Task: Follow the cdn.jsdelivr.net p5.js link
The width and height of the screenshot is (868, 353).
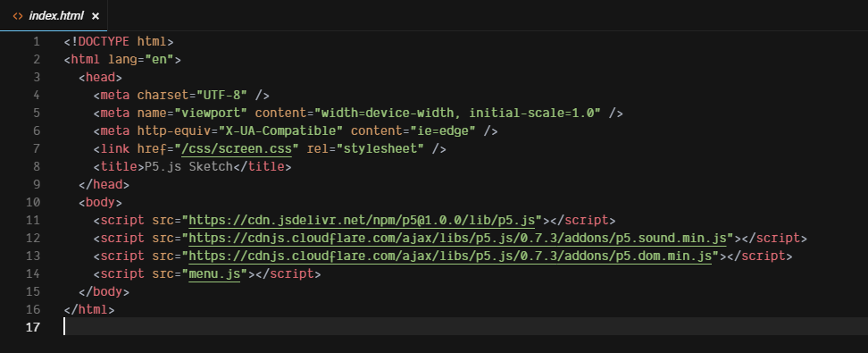Action: (362, 221)
